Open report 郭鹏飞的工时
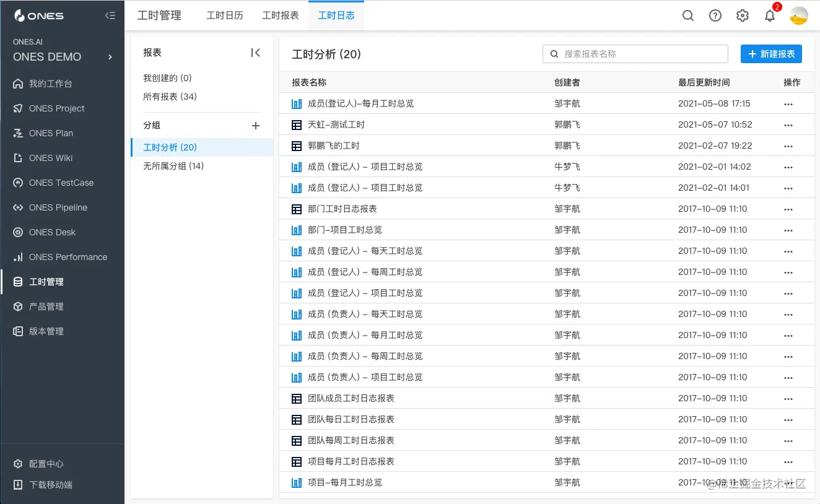Viewport: 820px width, 504px height. point(334,146)
